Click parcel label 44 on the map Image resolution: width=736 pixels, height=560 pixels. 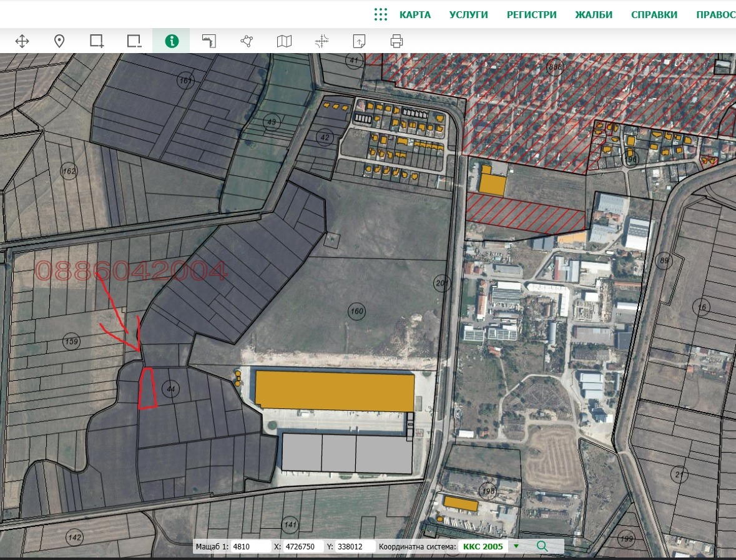coord(171,389)
